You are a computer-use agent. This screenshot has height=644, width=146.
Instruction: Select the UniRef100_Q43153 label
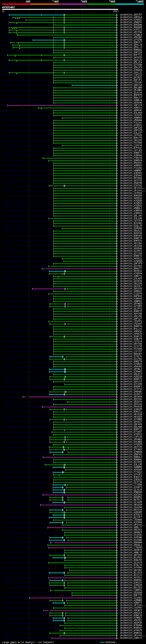131,58
